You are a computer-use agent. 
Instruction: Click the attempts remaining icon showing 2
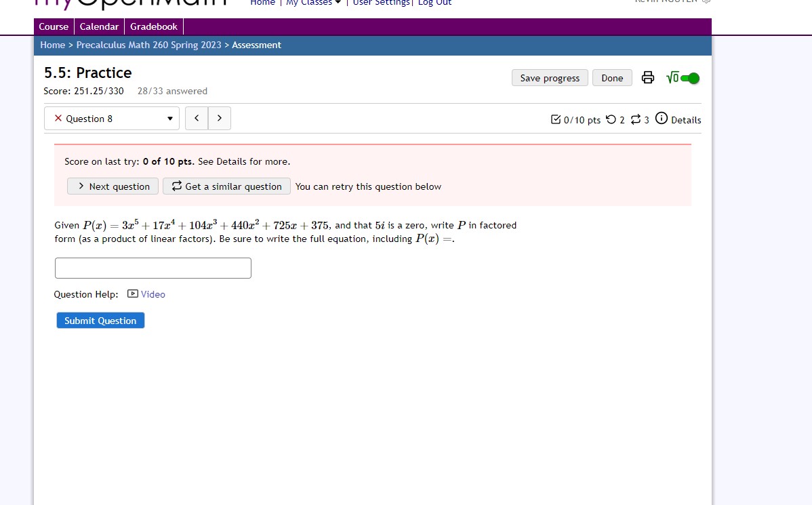[x=611, y=119]
